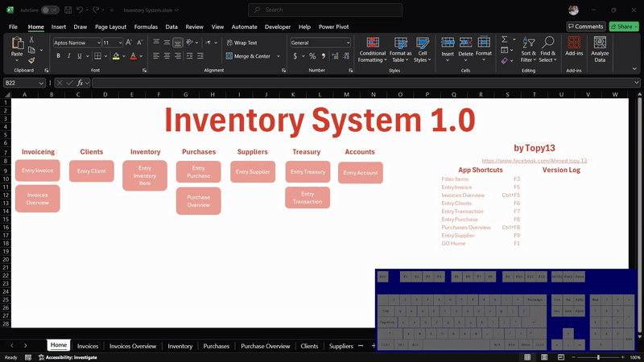This screenshot has width=644, height=362.
Task: Toggle Wrap Text
Action: click(x=242, y=43)
